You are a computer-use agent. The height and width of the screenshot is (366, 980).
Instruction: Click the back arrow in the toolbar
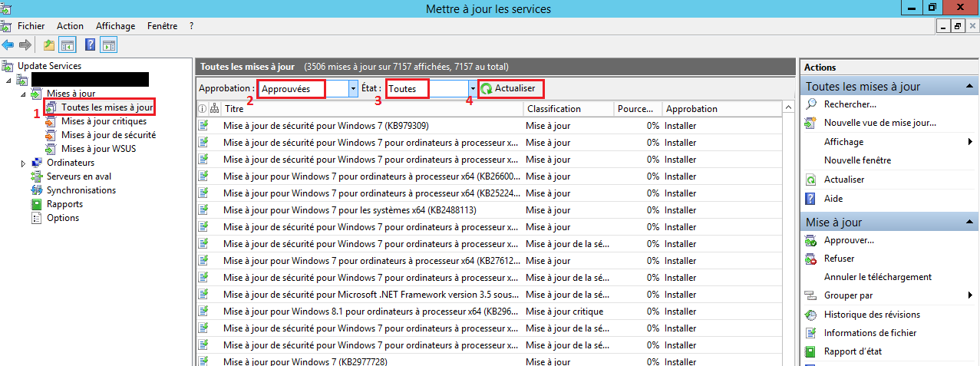click(x=8, y=45)
